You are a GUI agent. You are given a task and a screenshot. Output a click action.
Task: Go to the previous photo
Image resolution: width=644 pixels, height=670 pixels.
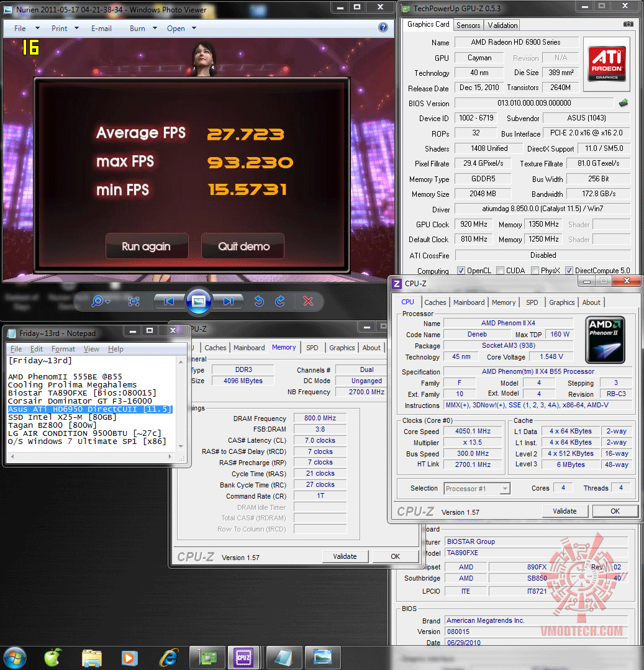[x=169, y=302]
